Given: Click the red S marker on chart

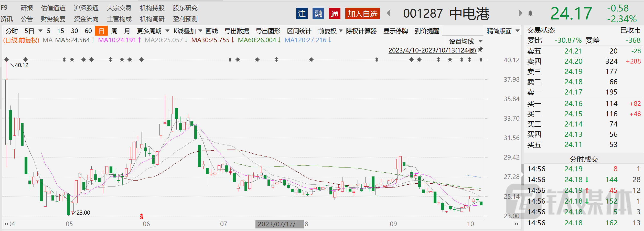Looking at the screenshot, I should 142,217.
